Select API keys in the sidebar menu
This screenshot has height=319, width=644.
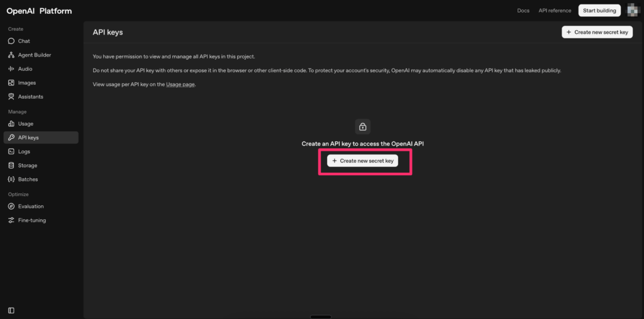[28, 138]
